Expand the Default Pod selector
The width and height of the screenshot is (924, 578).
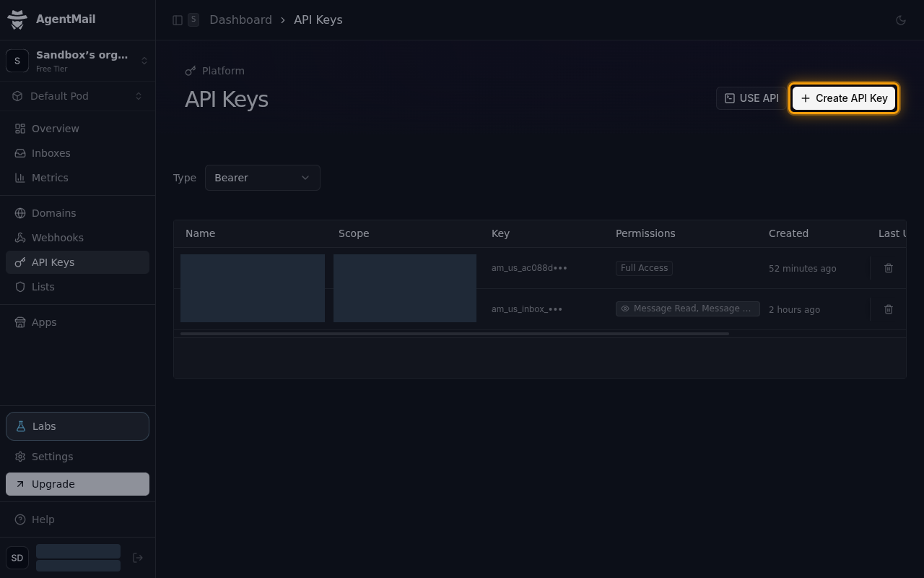click(x=77, y=96)
